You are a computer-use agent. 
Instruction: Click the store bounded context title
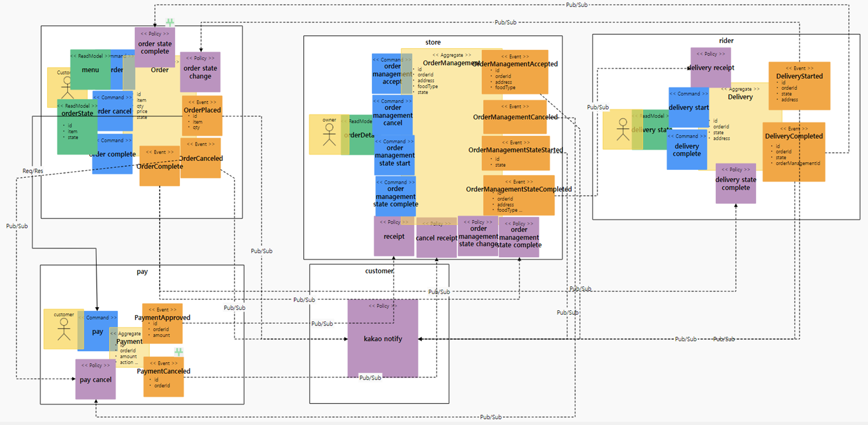[x=433, y=42]
